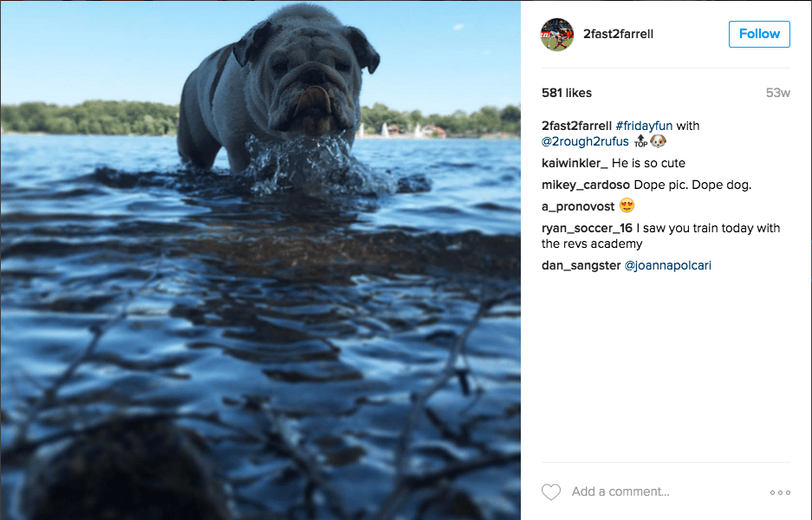
Task: Click the heart-eyes emoji in a_pronovost's comment
Action: (626, 205)
